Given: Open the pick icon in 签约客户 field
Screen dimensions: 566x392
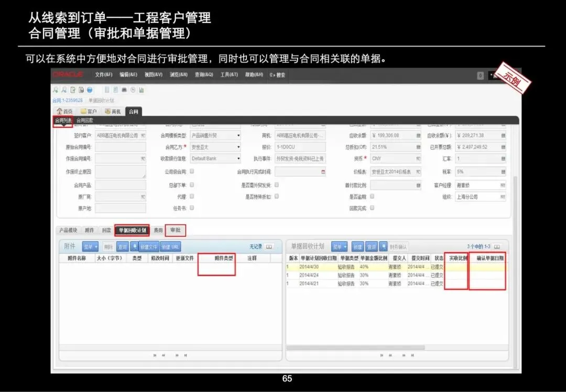Looking at the screenshot, I should tap(143, 135).
